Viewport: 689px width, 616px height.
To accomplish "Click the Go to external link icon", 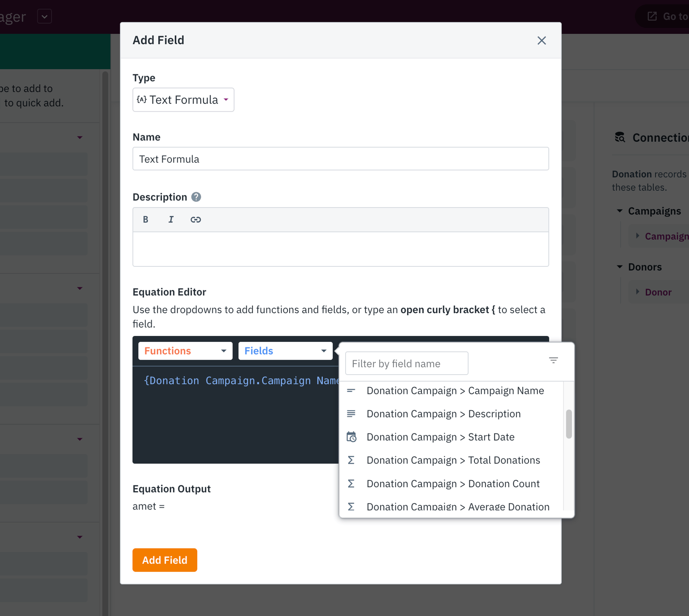I will click(652, 16).
